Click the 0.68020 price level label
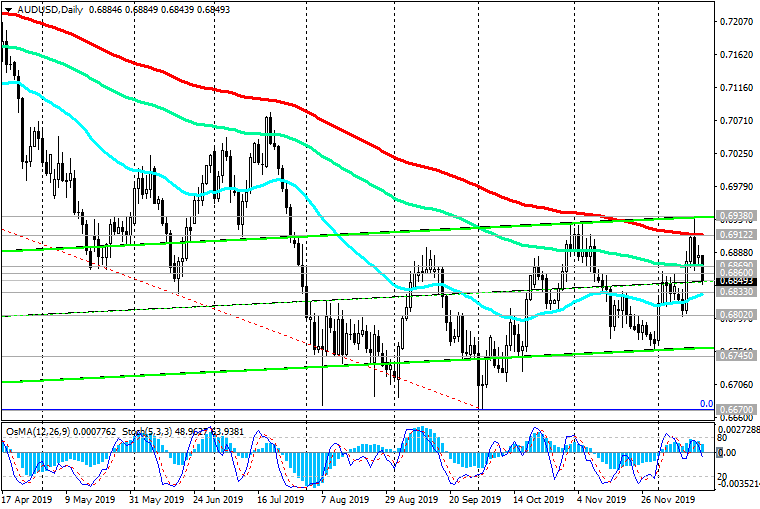Viewport: 760px width, 509px height. coord(736,315)
